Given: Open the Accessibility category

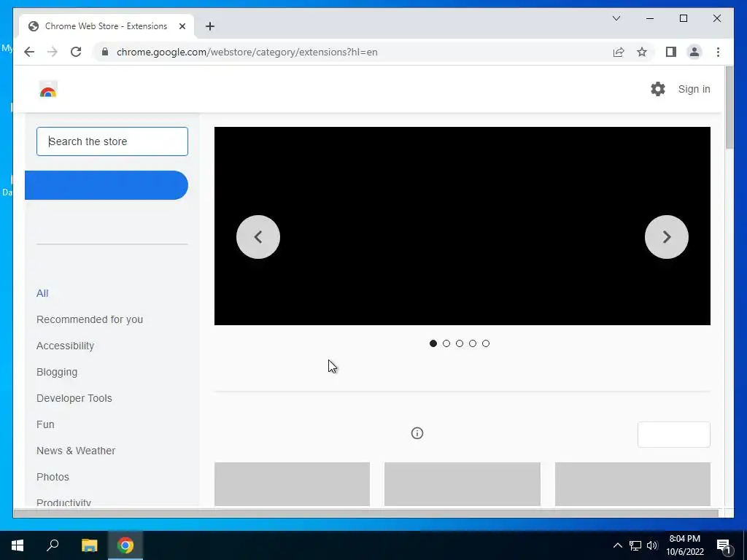Looking at the screenshot, I should 65,346.
